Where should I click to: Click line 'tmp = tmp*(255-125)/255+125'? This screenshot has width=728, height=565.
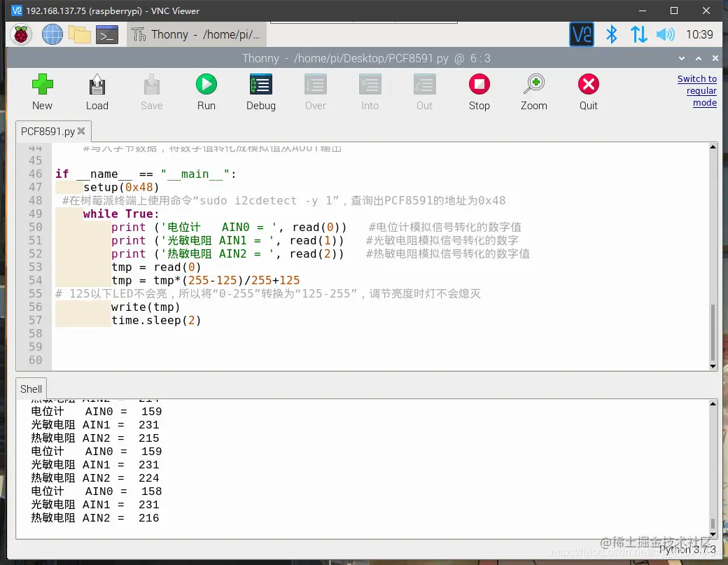[205, 280]
